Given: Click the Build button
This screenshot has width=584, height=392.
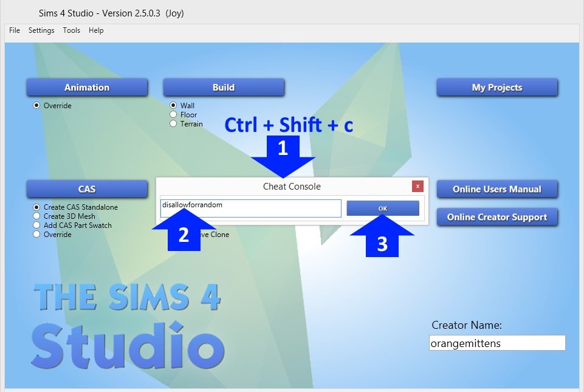Looking at the screenshot, I should coord(224,88).
